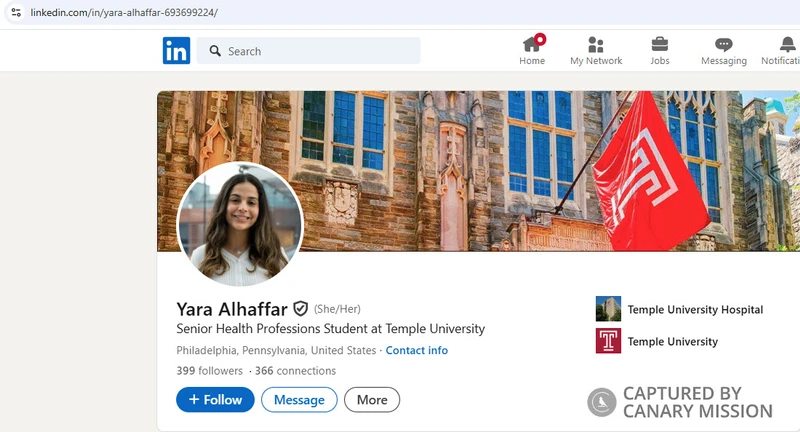Focus the LinkedIn Search field
800x432 pixels.
[x=309, y=51]
